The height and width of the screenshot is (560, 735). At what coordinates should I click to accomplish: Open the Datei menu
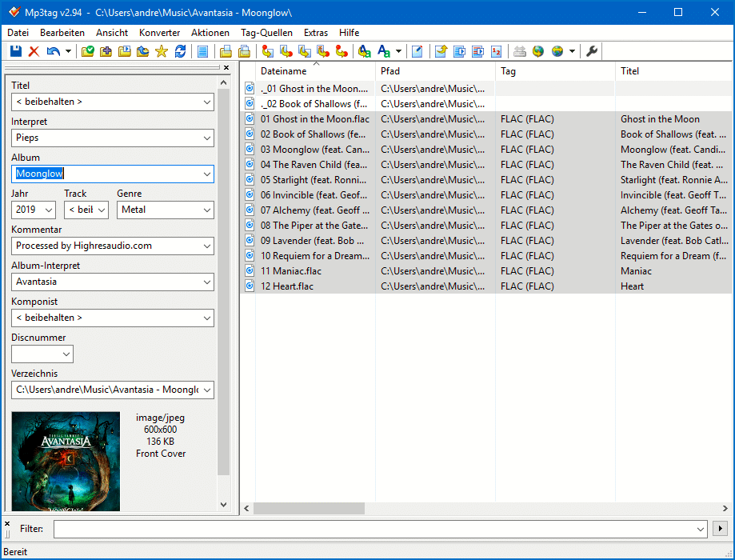point(18,32)
